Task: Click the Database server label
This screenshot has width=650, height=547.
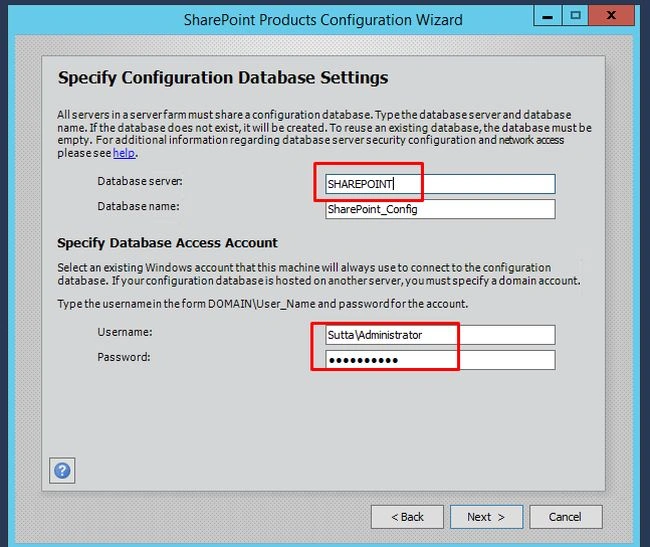Action: tap(140, 181)
